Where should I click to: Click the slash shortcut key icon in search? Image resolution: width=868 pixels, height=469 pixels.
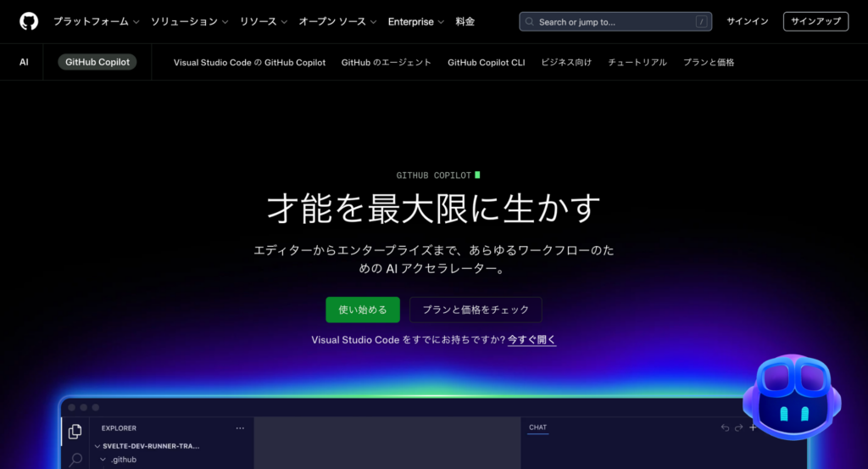click(x=701, y=21)
